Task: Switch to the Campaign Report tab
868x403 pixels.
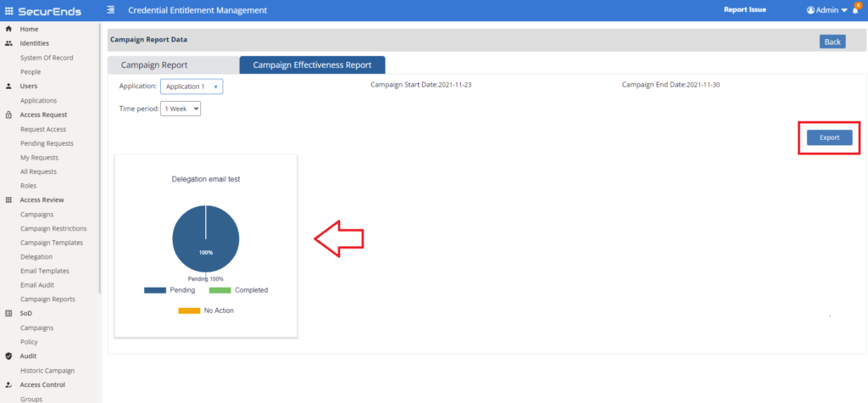Action: (173, 64)
